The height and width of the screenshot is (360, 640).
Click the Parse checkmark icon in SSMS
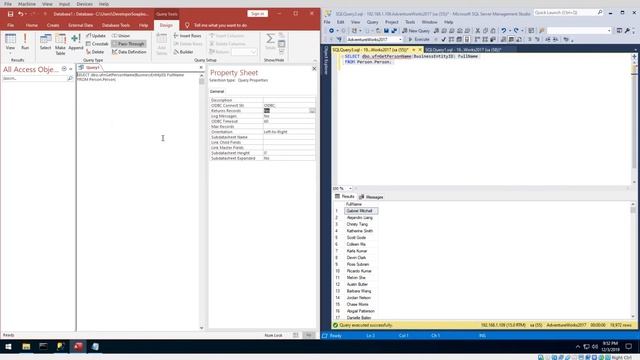pyautogui.click(x=444, y=40)
